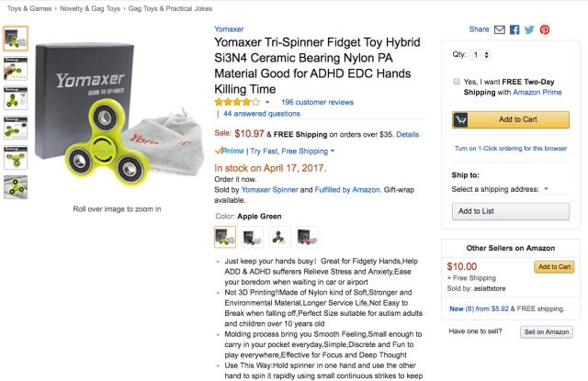Share product on Twitter
Viewport: 588px width, 381px height.
[x=529, y=29]
